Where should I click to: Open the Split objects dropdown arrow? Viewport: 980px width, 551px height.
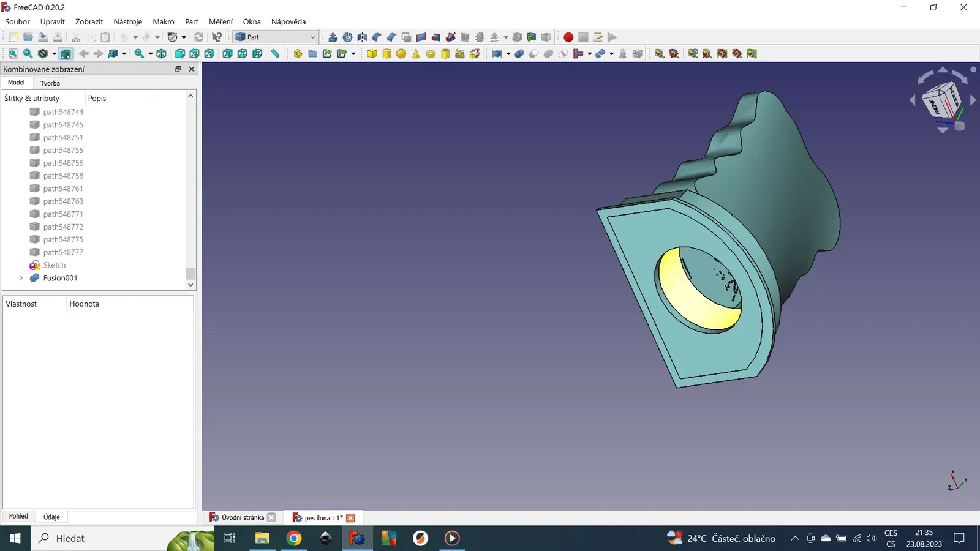point(611,54)
